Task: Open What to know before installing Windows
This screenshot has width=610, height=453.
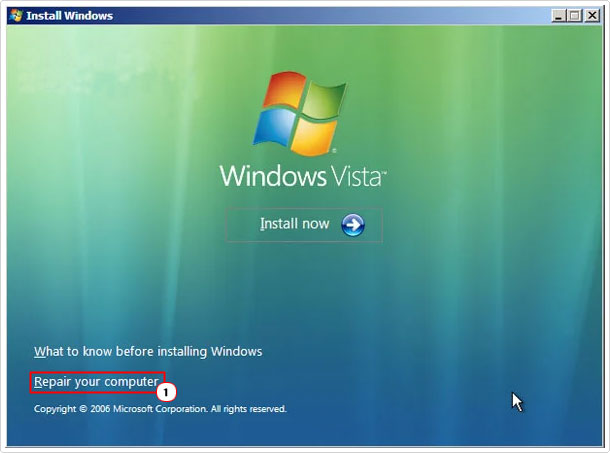Action: pyautogui.click(x=148, y=351)
